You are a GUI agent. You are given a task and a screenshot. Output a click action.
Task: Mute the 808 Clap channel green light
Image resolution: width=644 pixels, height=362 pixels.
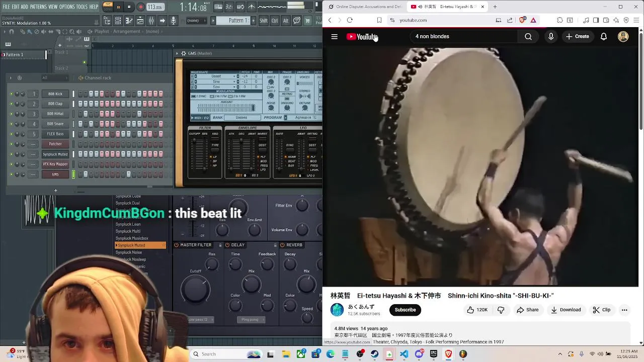tap(11, 104)
